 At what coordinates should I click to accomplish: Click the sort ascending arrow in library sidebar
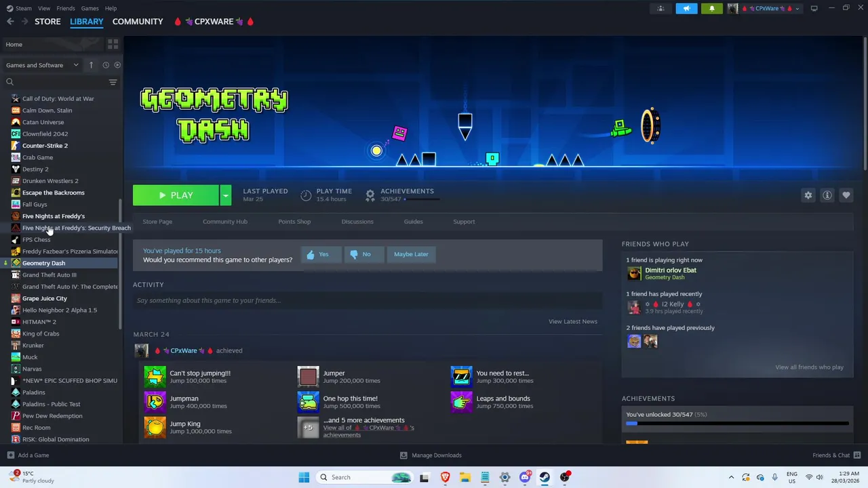pos(91,65)
